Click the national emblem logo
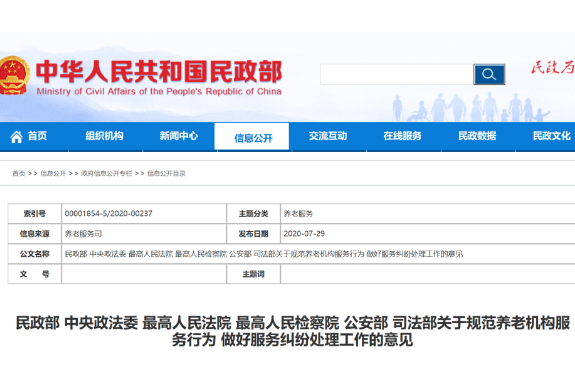The image size is (575, 384). [14, 76]
